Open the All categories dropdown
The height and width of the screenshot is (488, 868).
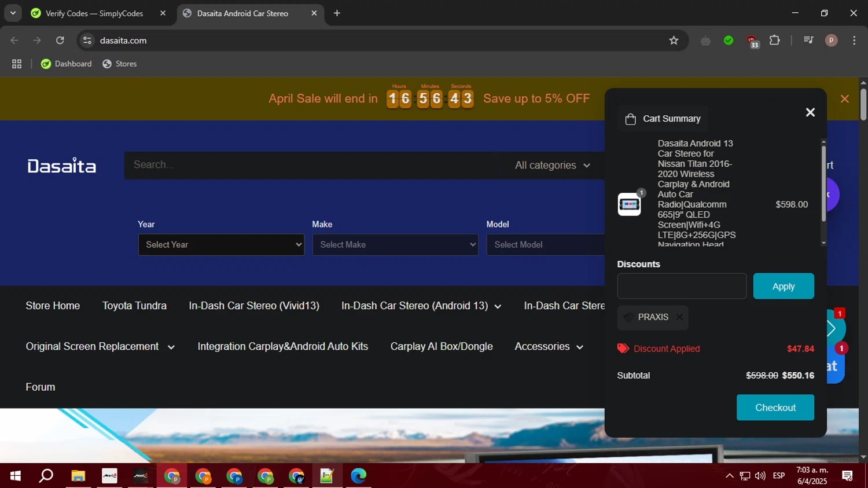pos(553,166)
